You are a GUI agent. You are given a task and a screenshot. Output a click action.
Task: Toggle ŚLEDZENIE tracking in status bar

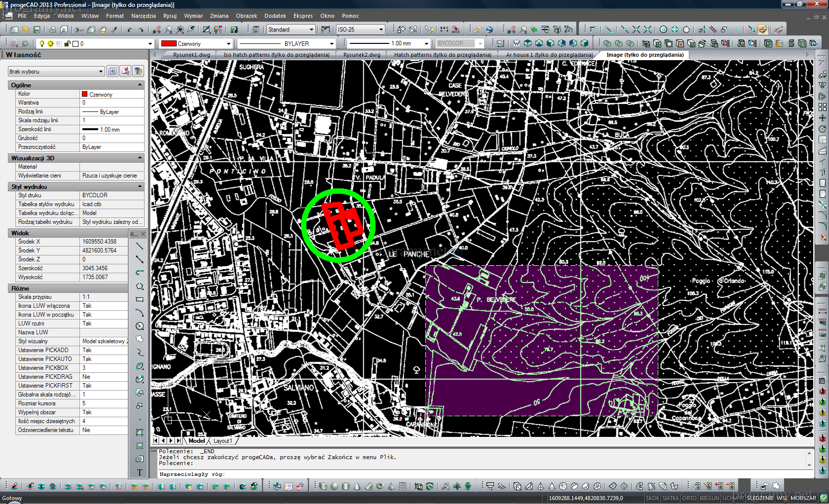[760, 498]
